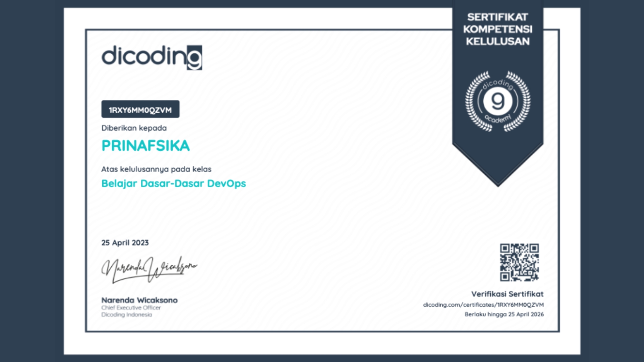Click the Diberikan kepada label
This screenshot has width=644, height=362.
tap(134, 128)
